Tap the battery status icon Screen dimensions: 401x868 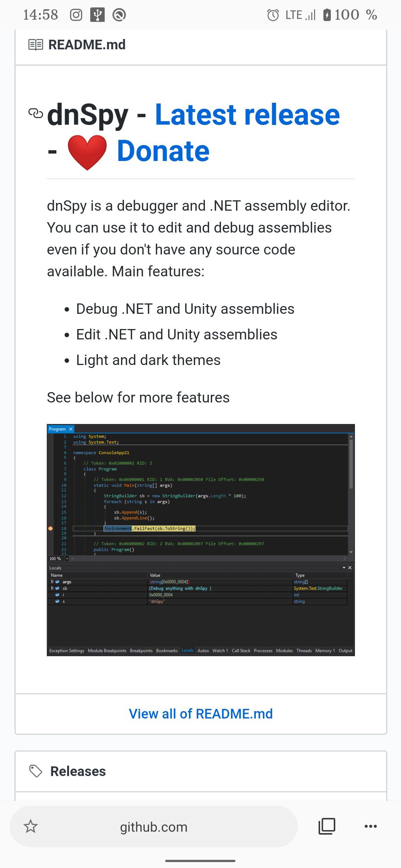coord(327,15)
